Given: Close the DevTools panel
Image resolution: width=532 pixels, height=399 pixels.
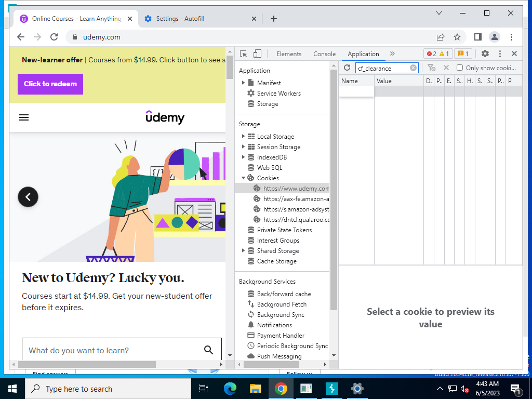Looking at the screenshot, I should [x=514, y=54].
